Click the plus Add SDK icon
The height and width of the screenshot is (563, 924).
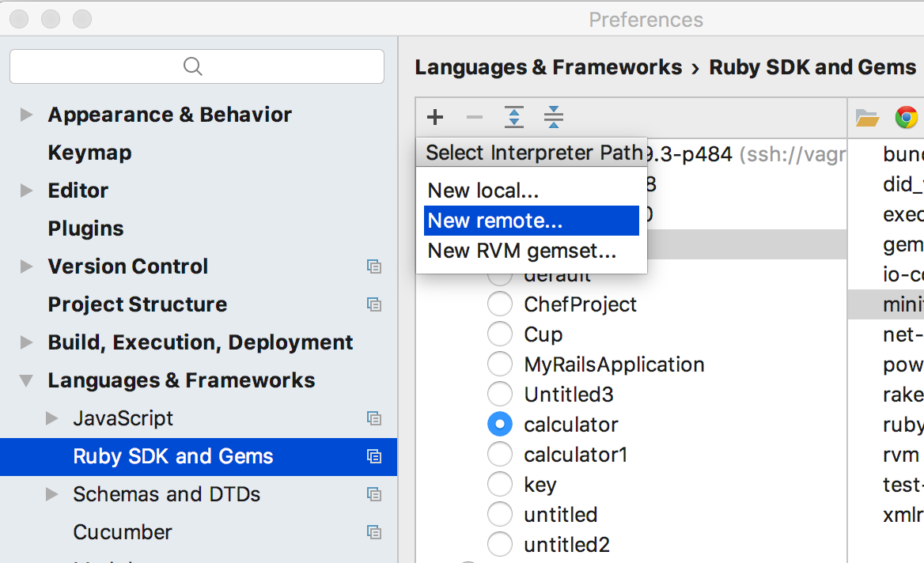(x=435, y=119)
